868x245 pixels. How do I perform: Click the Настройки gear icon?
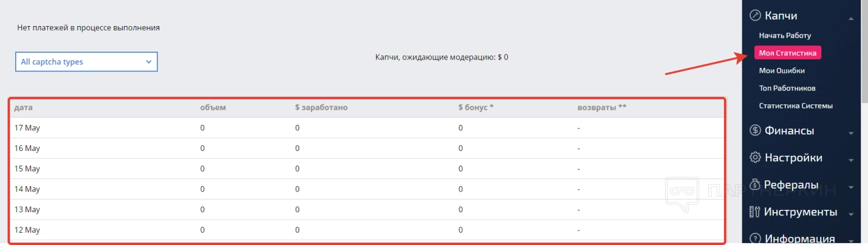click(x=755, y=158)
